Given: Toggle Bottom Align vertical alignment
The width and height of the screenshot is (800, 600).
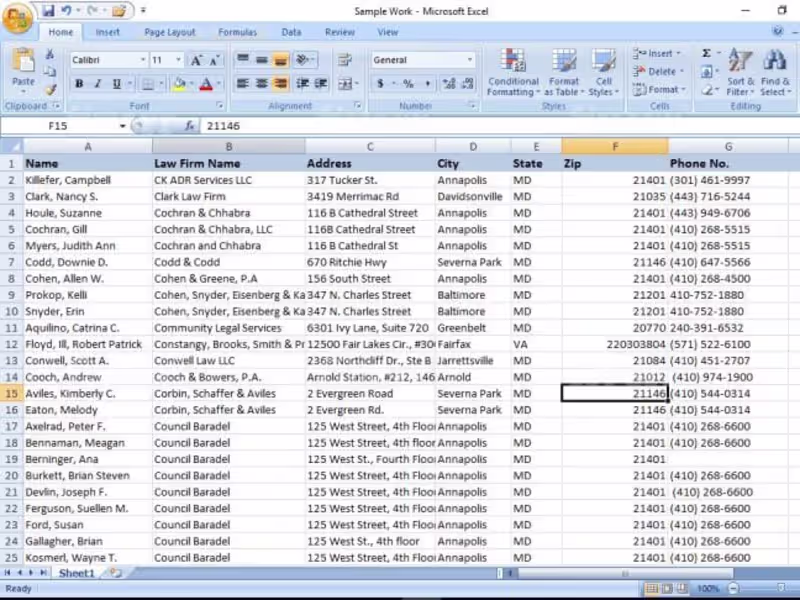Looking at the screenshot, I should (x=280, y=60).
